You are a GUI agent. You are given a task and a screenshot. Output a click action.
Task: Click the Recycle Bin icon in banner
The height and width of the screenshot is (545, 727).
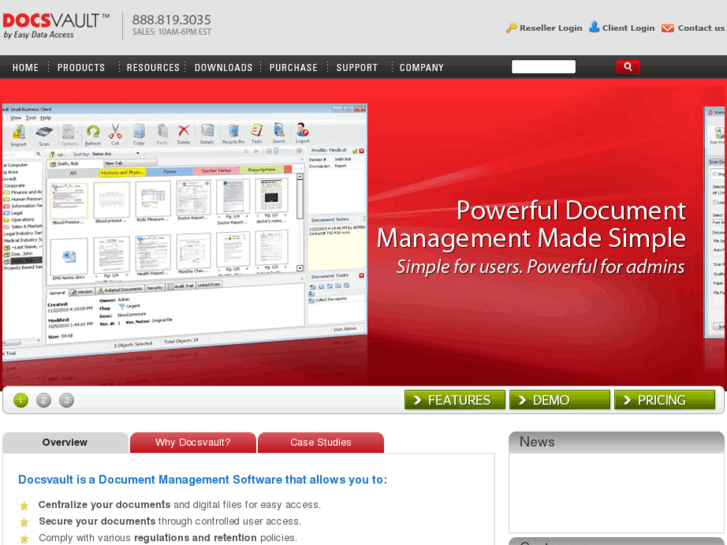[x=233, y=133]
